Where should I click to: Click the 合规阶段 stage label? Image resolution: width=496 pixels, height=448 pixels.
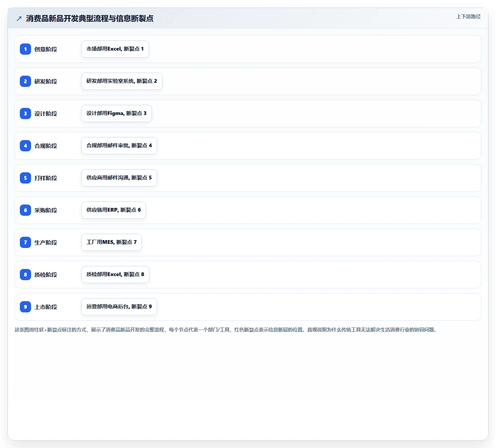(x=46, y=146)
